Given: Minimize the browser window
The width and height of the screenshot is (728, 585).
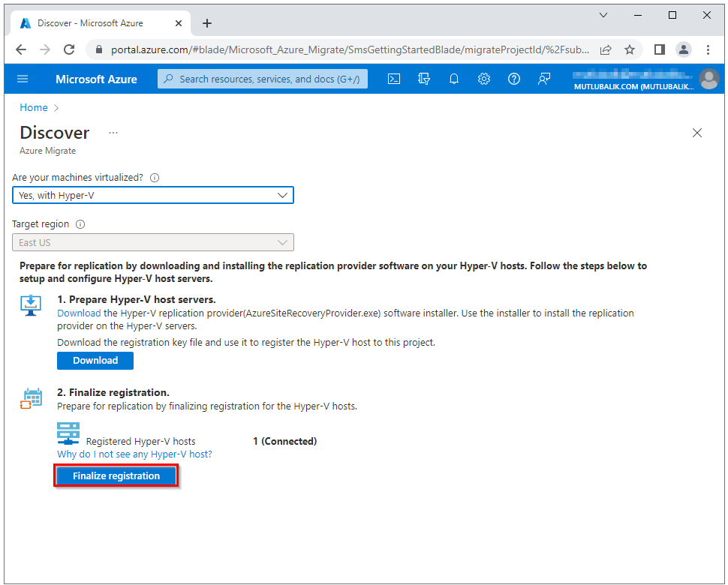Looking at the screenshot, I should click(x=638, y=15).
